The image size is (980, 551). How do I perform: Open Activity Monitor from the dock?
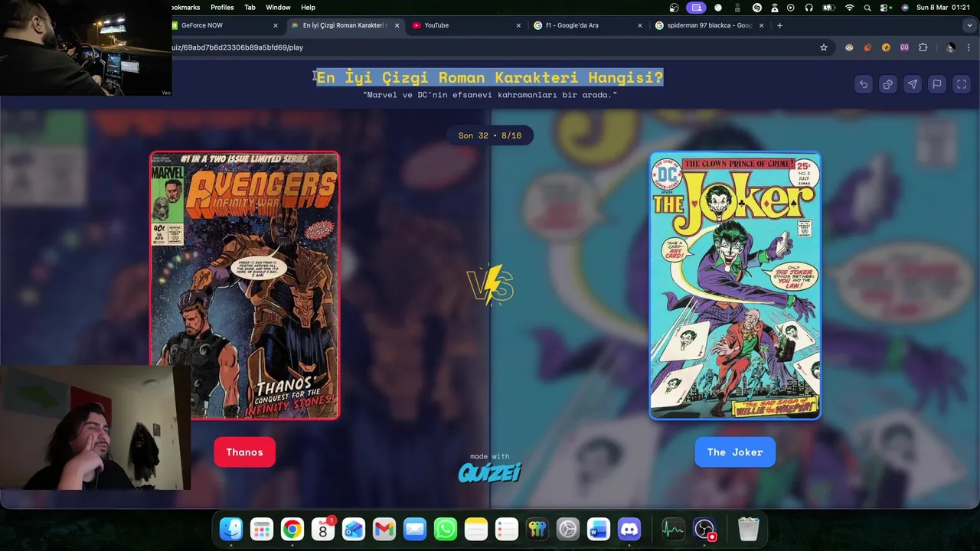(673, 529)
